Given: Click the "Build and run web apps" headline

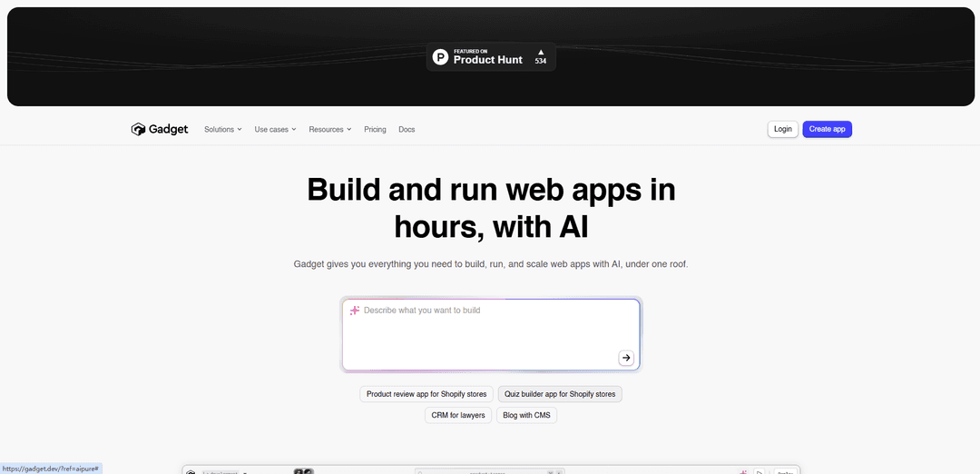Looking at the screenshot, I should click(x=491, y=208).
